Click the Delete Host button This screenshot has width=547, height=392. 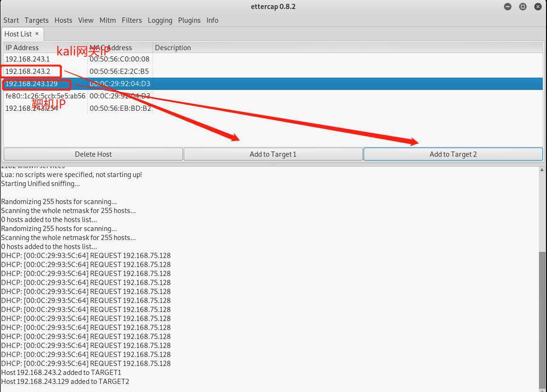tap(93, 154)
